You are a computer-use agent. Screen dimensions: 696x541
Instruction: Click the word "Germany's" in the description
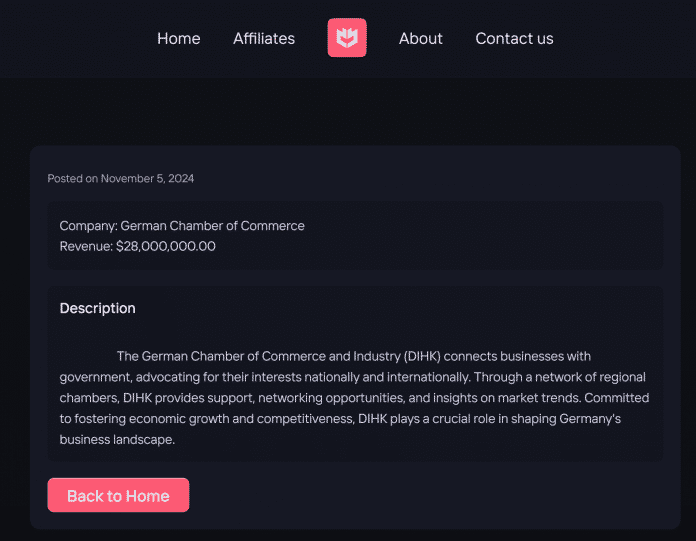590,419
